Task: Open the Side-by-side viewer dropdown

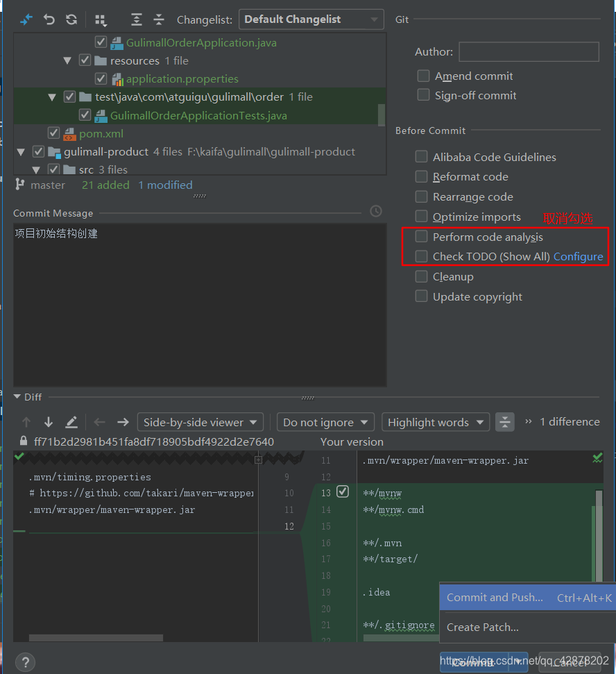Action: (200, 422)
